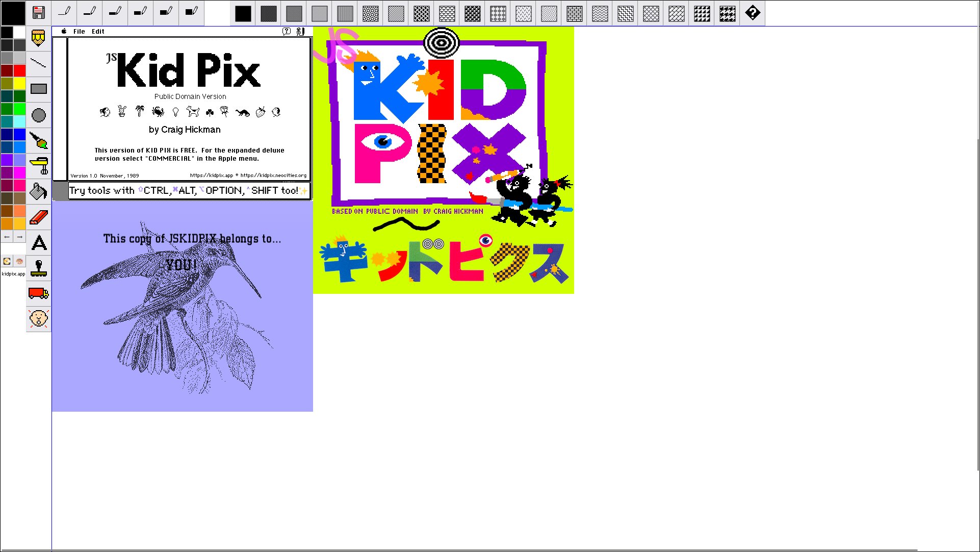The image size is (980, 552).
Task: Pick the dark navy blue swatch
Action: (7, 134)
